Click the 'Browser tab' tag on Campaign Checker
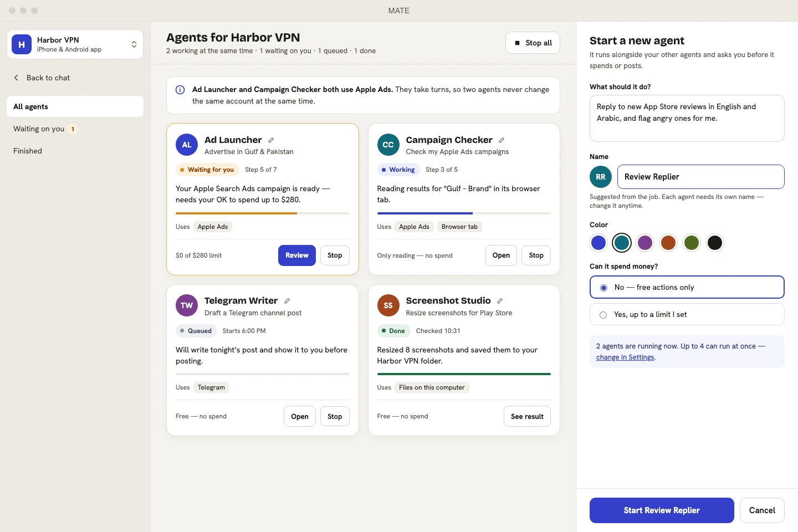The image size is (798, 532). (459, 227)
